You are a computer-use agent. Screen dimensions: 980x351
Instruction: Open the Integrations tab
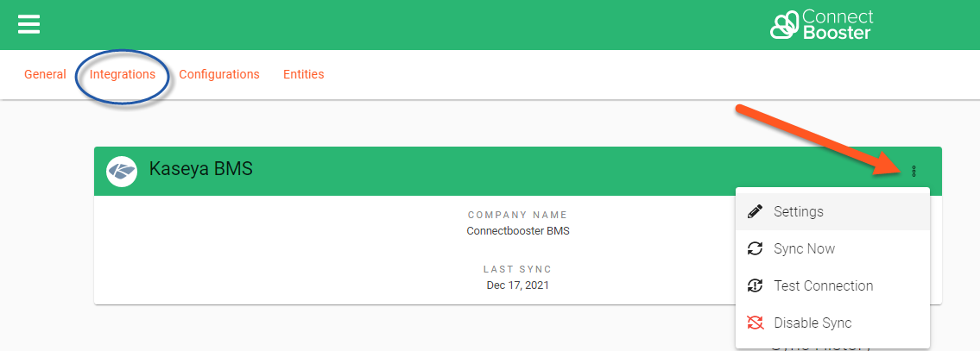pyautogui.click(x=123, y=74)
